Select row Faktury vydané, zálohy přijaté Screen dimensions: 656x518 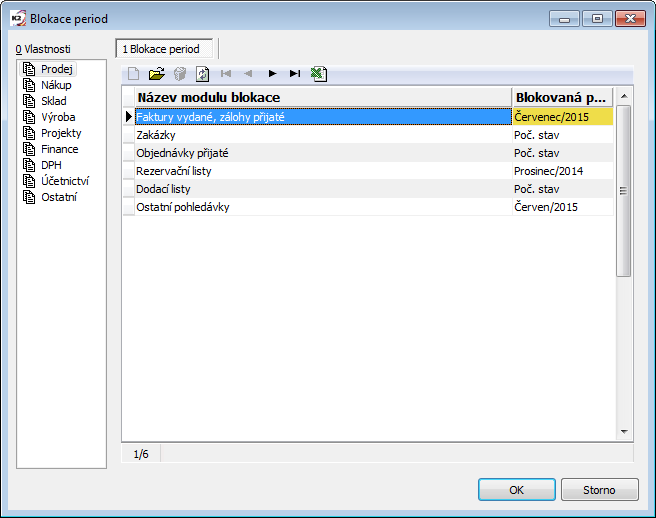[323, 117]
